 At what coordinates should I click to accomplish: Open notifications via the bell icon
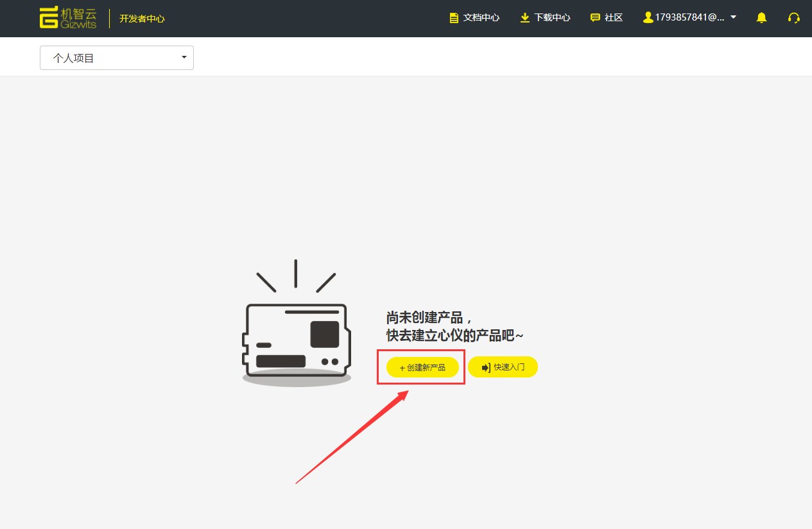[x=761, y=18]
